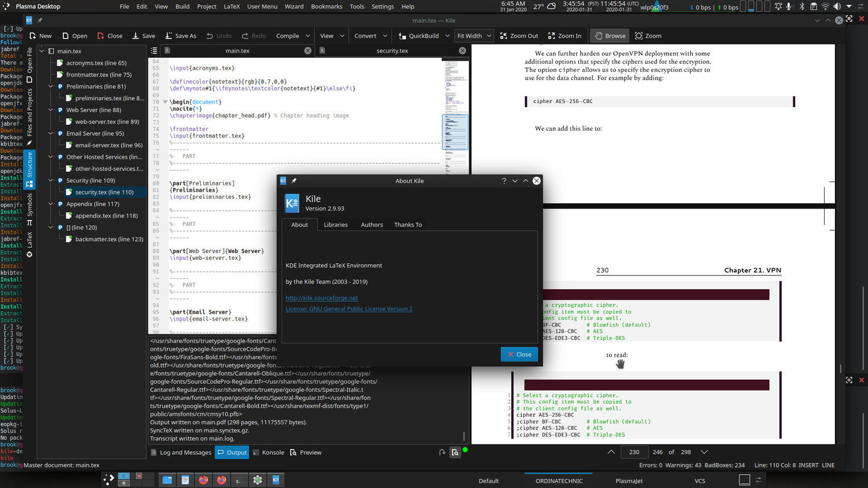Select email-server.tex (line 96) tree item
868x488 pixels.
click(109, 145)
